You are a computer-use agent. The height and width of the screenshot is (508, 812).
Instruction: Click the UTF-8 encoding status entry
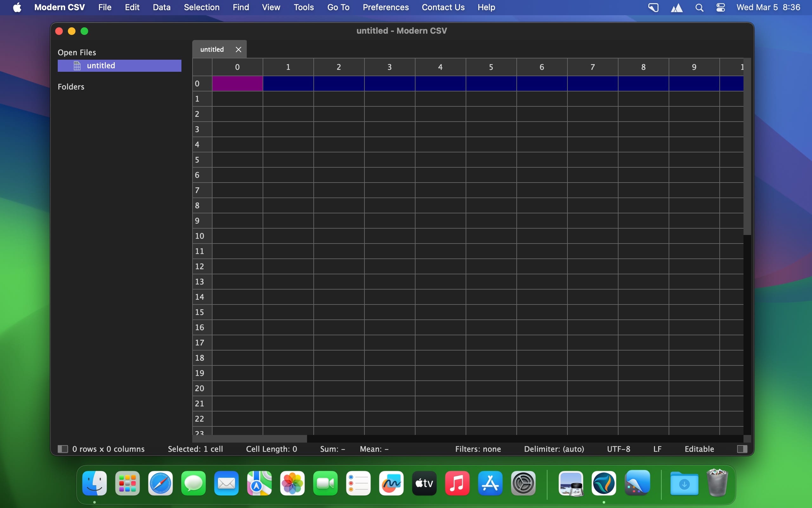pyautogui.click(x=619, y=449)
